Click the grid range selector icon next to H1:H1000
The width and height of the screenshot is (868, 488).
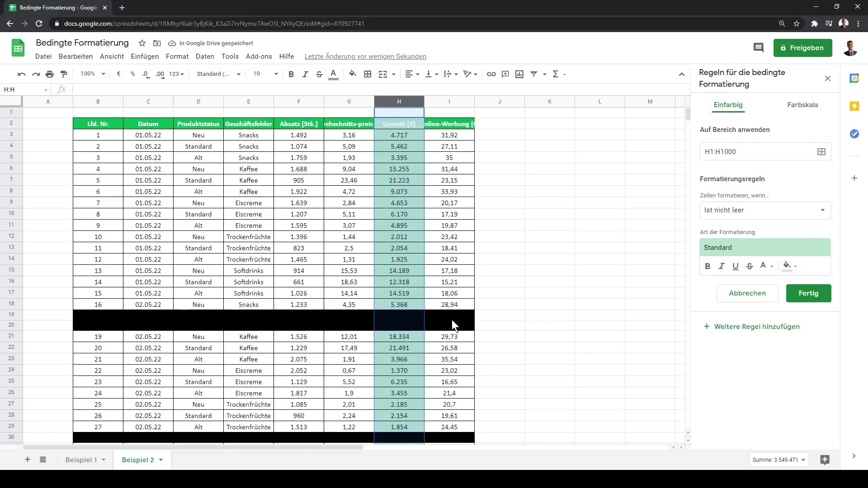(822, 151)
